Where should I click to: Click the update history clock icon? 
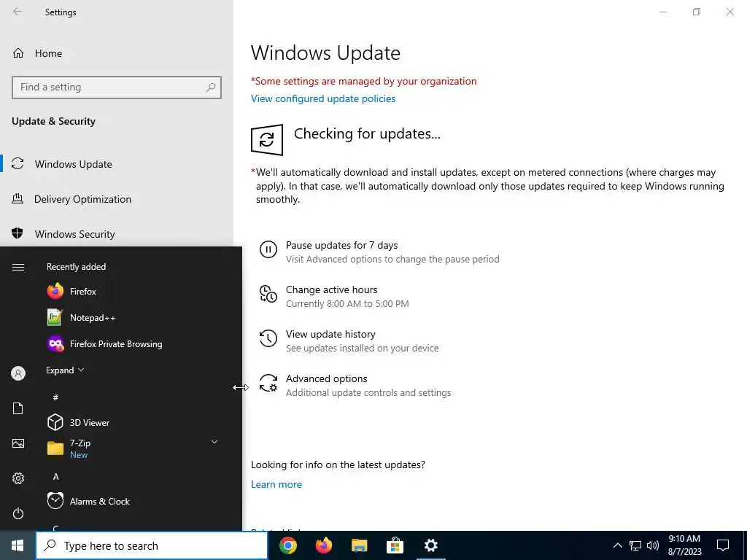pos(268,338)
